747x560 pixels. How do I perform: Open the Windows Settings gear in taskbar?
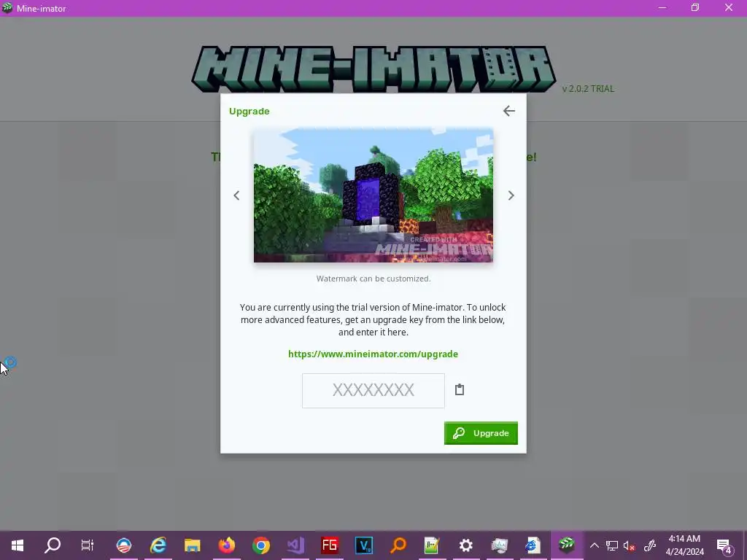(x=465, y=545)
